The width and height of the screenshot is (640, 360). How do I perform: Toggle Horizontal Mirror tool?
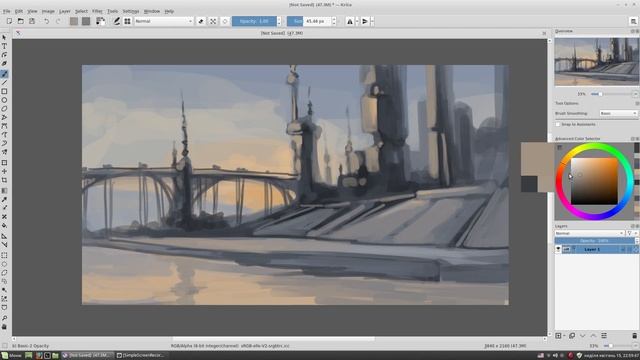[350, 21]
